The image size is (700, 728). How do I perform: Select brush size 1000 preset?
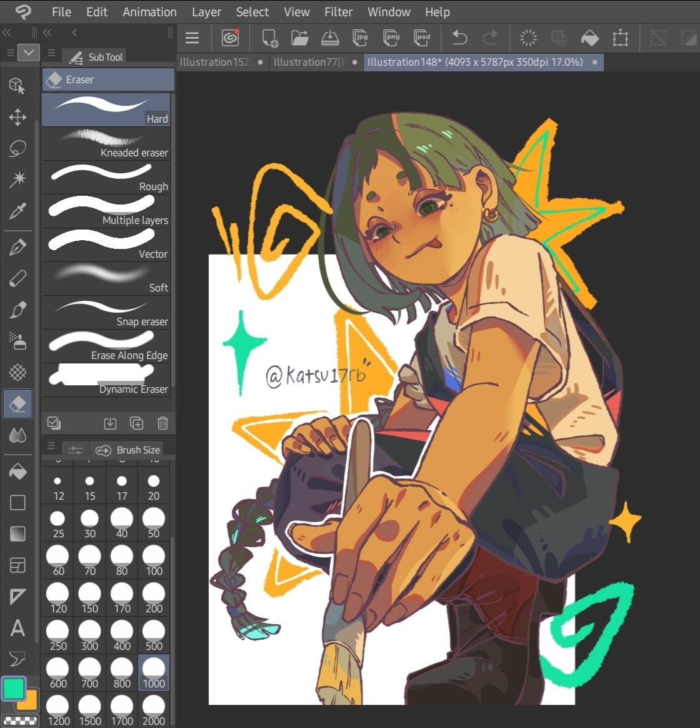(x=154, y=673)
